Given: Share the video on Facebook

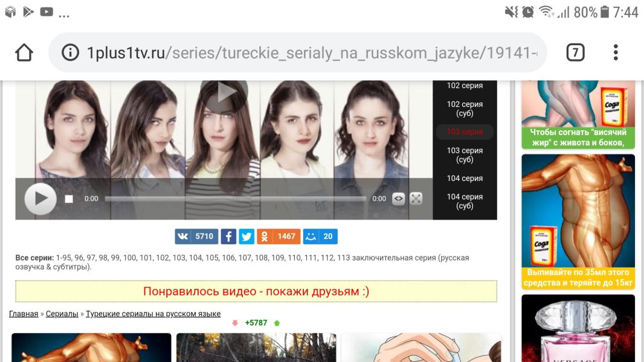Looking at the screenshot, I should pyautogui.click(x=228, y=237).
